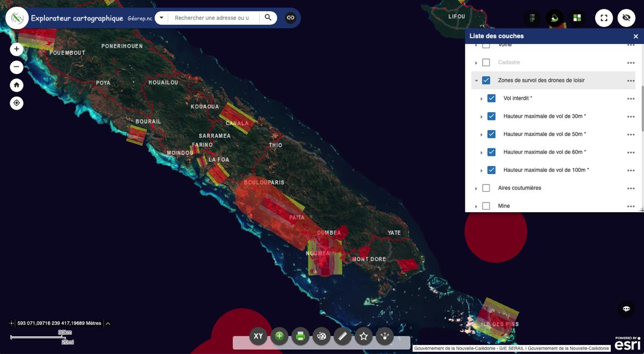Click the green plus add data tool
Viewport: 644px width, 354px height.
point(279,336)
